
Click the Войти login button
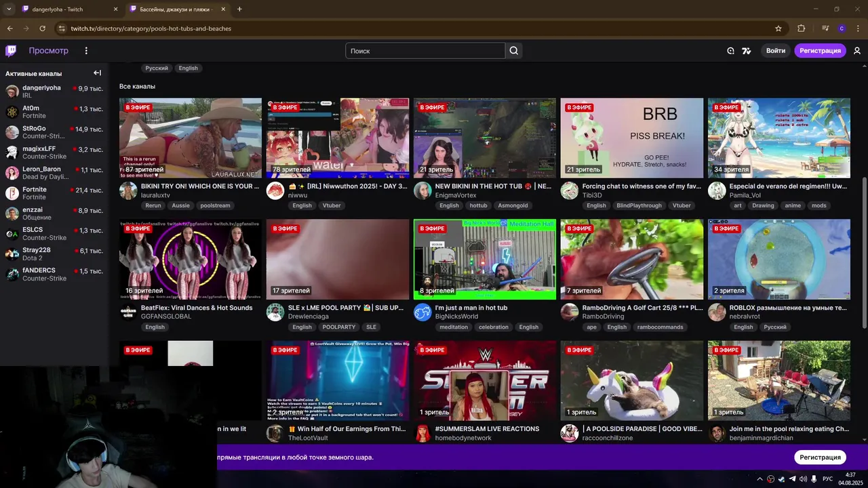(x=776, y=51)
